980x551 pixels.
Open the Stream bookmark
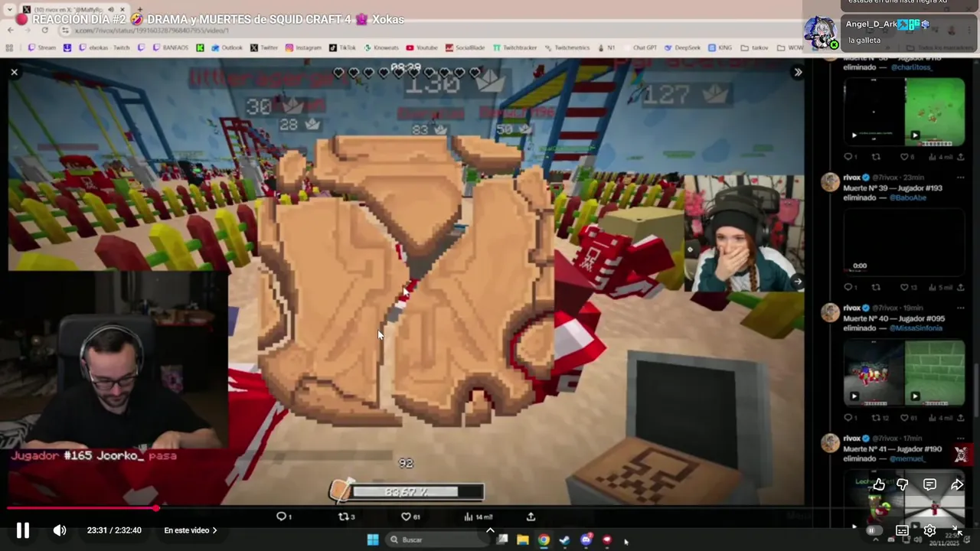(x=42, y=47)
